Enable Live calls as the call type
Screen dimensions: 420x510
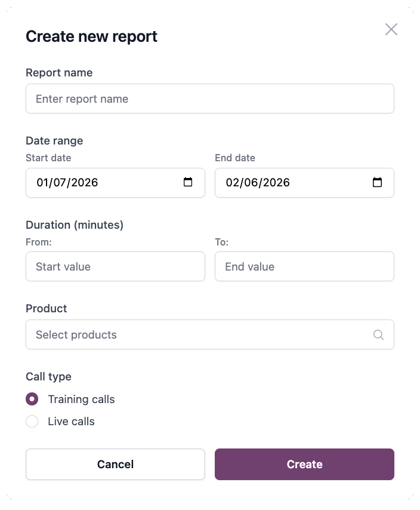[32, 421]
